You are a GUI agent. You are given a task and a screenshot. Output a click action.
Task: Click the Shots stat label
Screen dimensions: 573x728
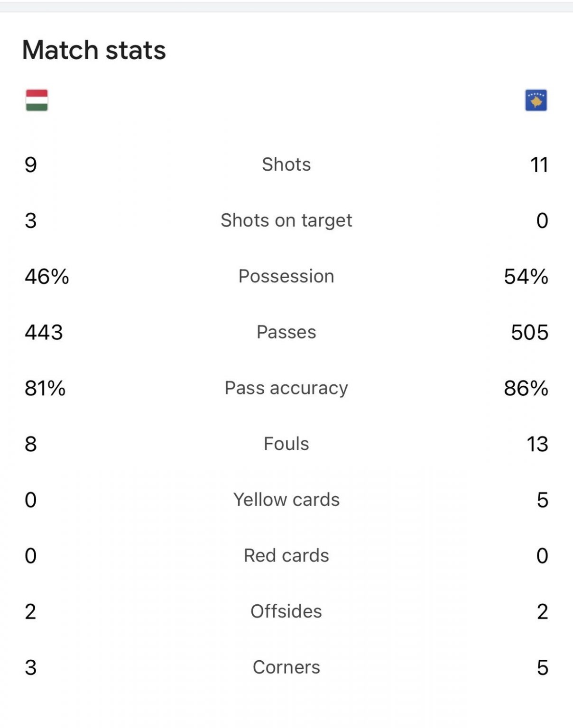tap(286, 164)
